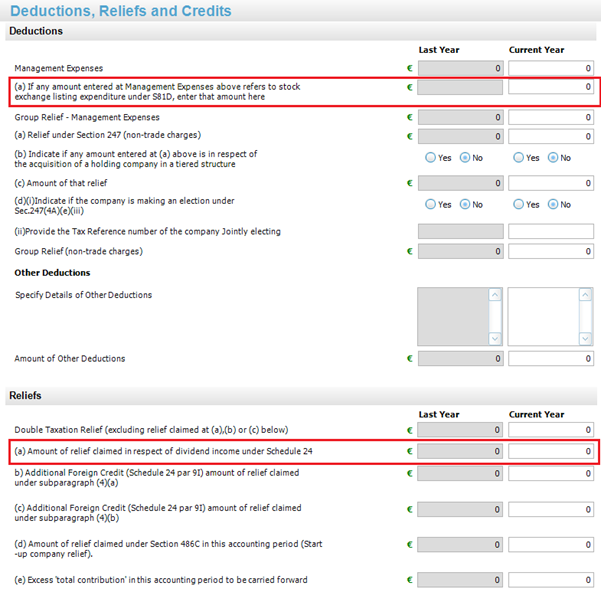Click Management Expenses Last Year field

pyautogui.click(x=460, y=68)
